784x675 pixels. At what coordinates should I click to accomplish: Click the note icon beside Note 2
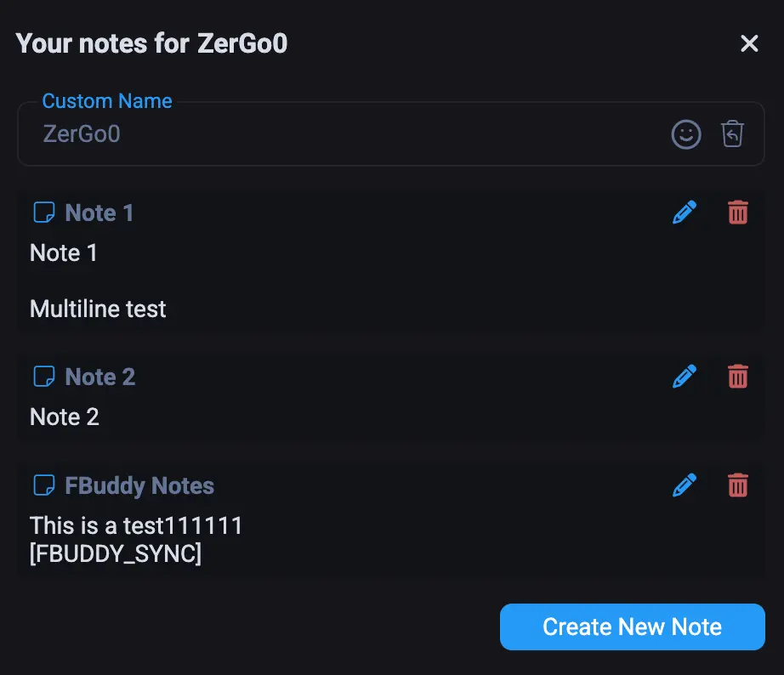click(43, 377)
